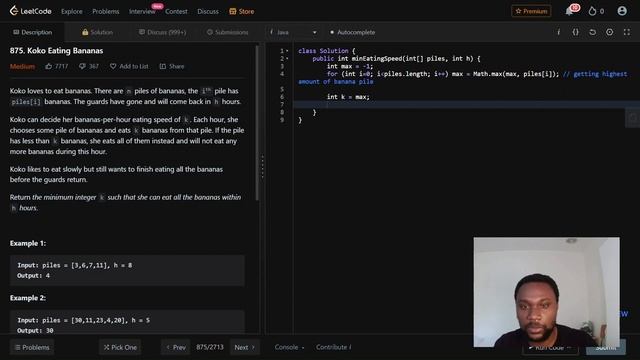Open the Discuss nav item

pos(208,11)
